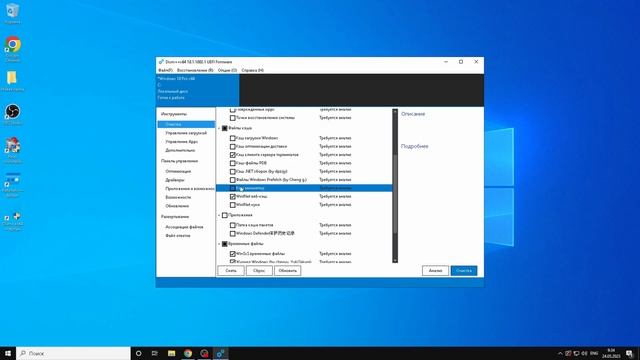Screen dimensions: 640x360
Task: Uncheck Кэш клиента сервера терминалов
Action: [233, 155]
